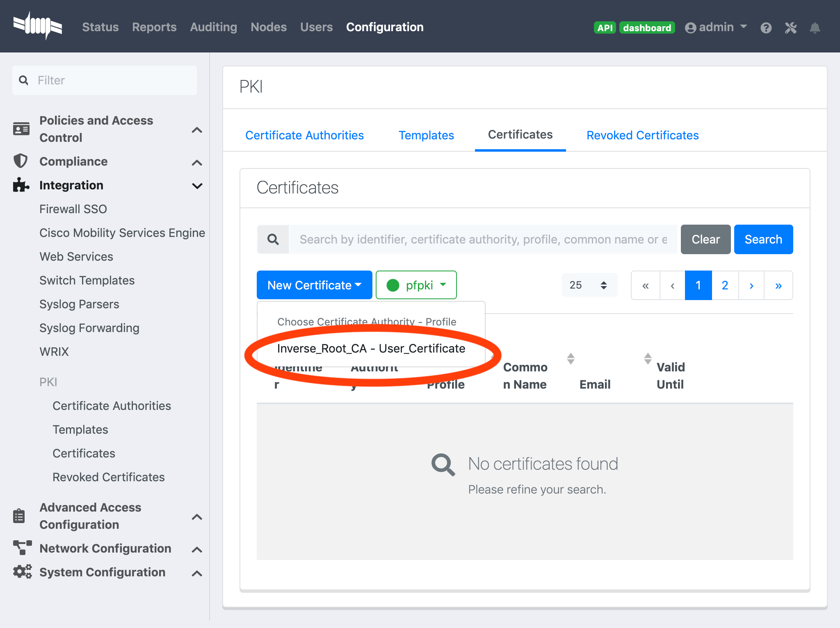Image resolution: width=840 pixels, height=628 pixels.
Task: Switch to the Certificate Authorities tab
Action: (306, 134)
